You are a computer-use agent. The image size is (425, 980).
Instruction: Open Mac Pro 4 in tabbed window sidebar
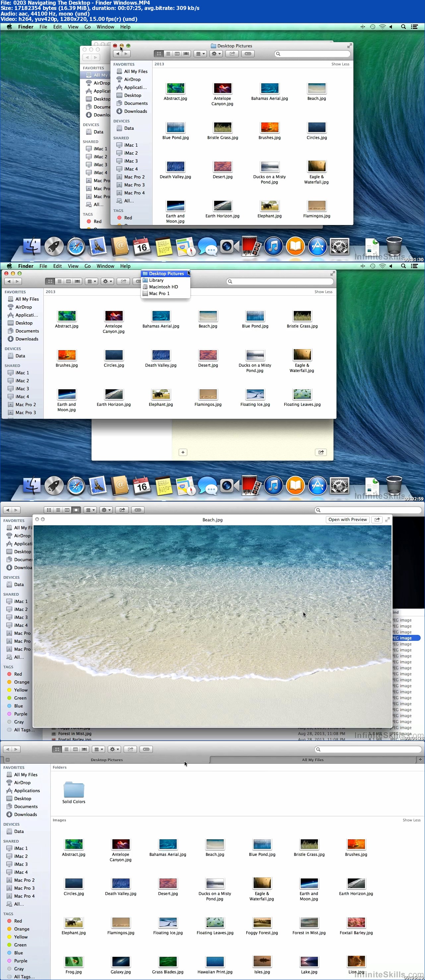click(24, 896)
